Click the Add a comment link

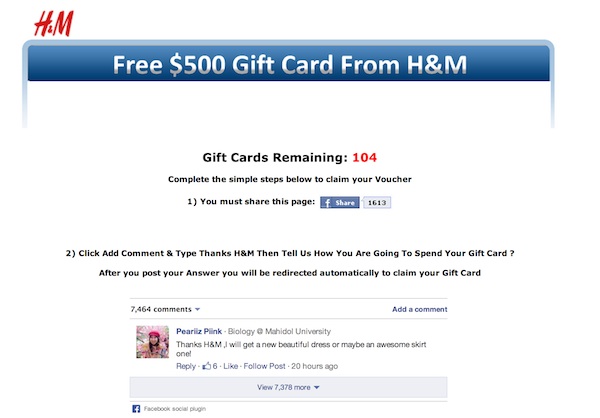pyautogui.click(x=419, y=309)
